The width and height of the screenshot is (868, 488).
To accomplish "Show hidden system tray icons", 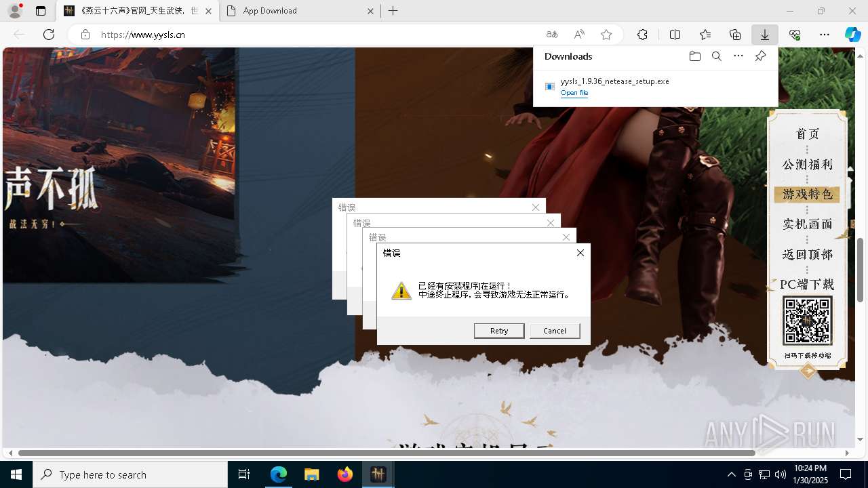I will pyautogui.click(x=731, y=474).
